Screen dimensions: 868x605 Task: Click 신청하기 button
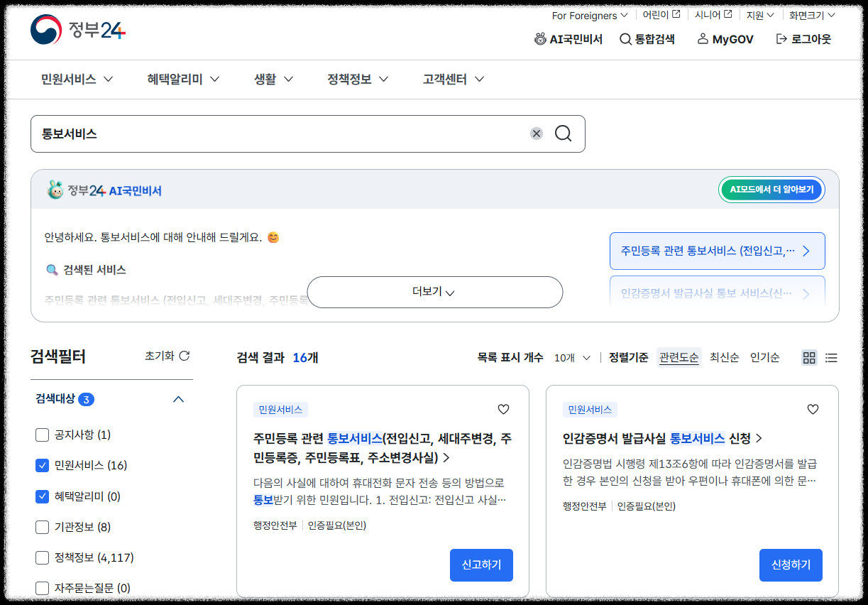click(x=791, y=565)
